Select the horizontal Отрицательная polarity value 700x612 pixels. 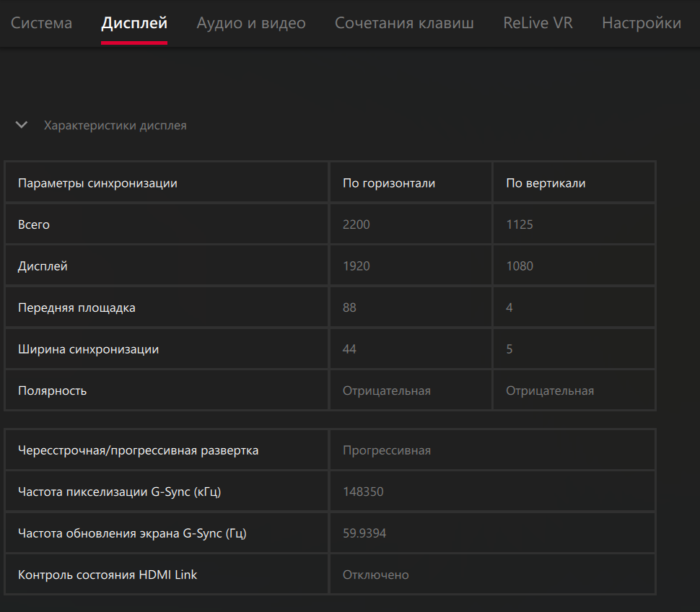tap(387, 390)
